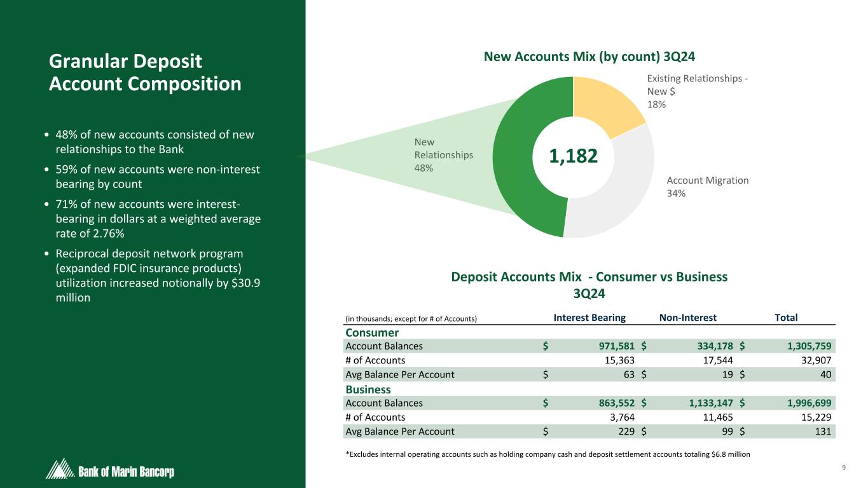
Task: Click the 1,182 total in donut center
Action: tap(574, 156)
